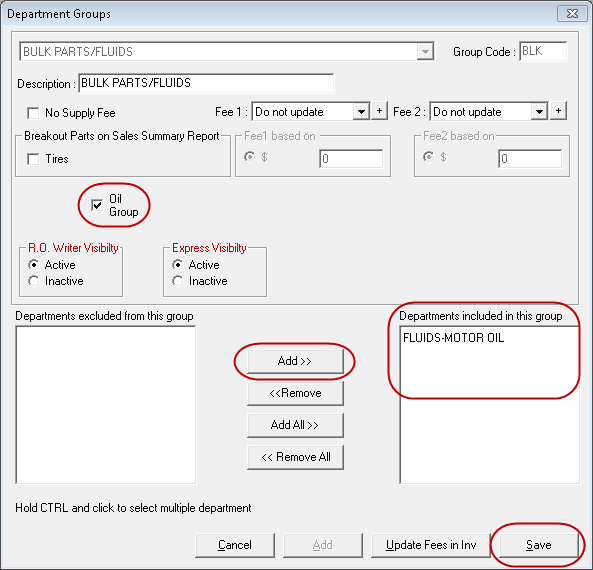
Task: Expand the BULK PARTS/FLUIDS group dropdown
Action: [x=425, y=51]
